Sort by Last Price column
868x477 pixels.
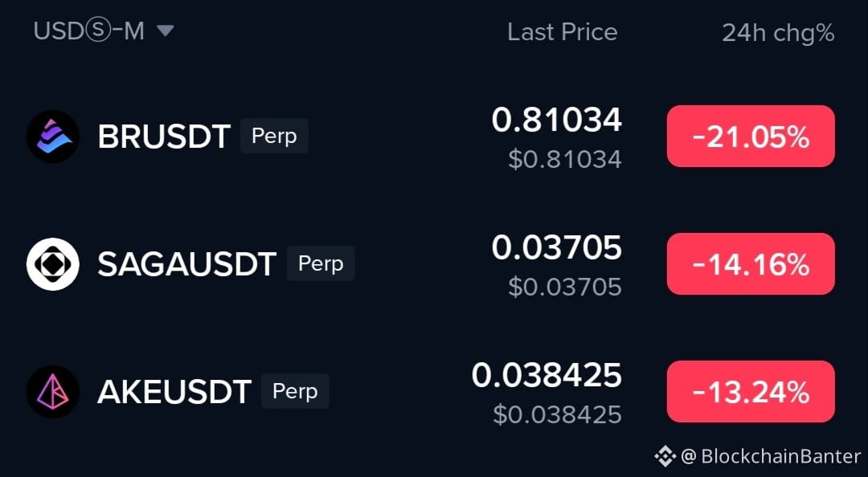point(562,32)
